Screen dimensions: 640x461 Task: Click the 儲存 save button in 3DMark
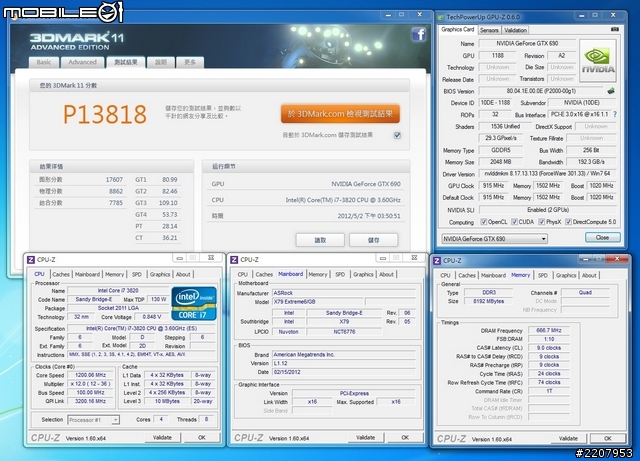tap(373, 240)
